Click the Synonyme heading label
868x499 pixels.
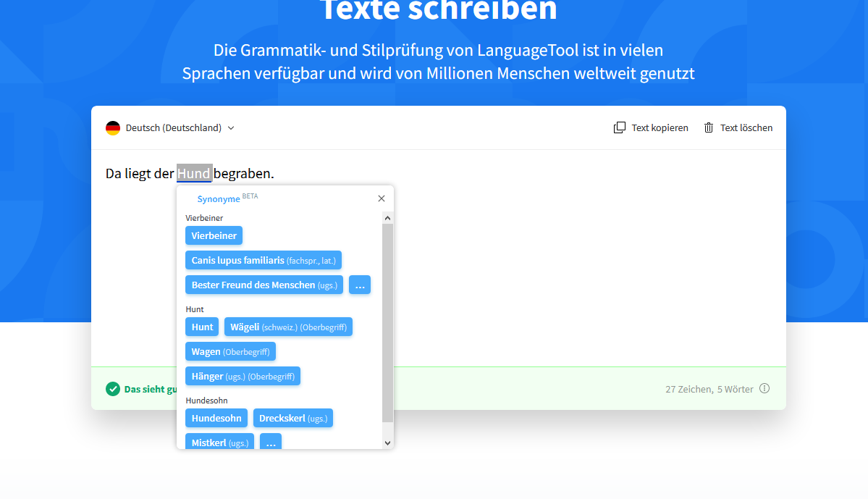click(x=219, y=199)
